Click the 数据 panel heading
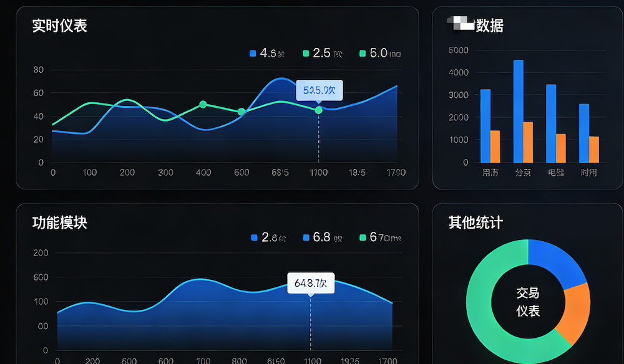Viewport: 624px width, 364px height. coord(490,26)
